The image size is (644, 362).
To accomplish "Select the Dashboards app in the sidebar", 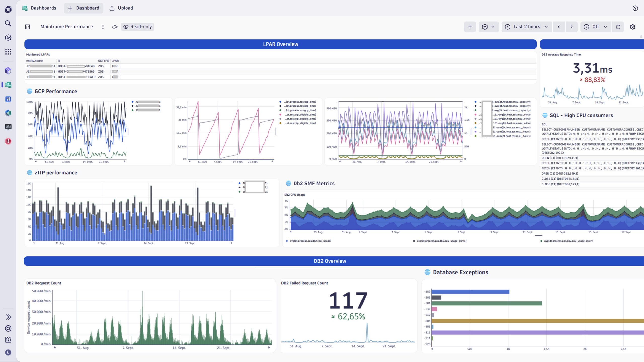I will pos(8,85).
